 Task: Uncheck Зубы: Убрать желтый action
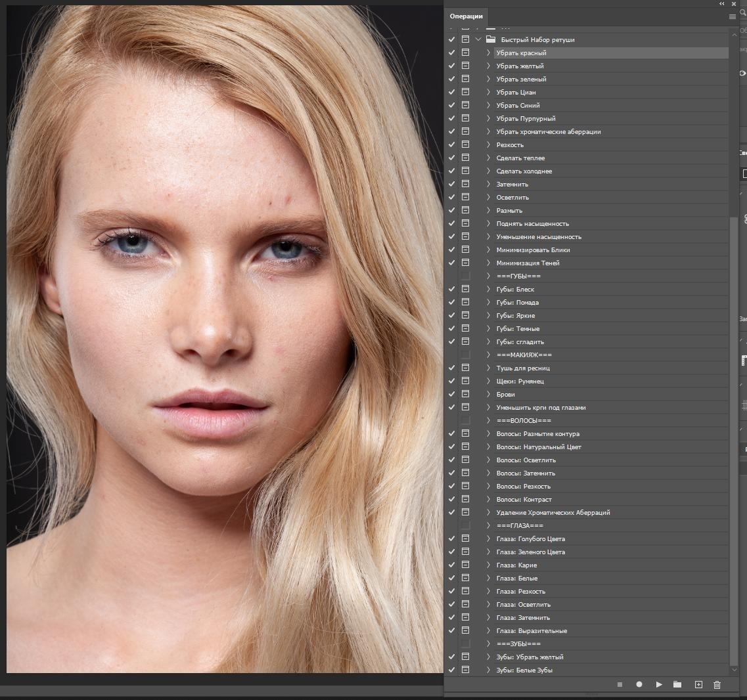click(x=451, y=657)
